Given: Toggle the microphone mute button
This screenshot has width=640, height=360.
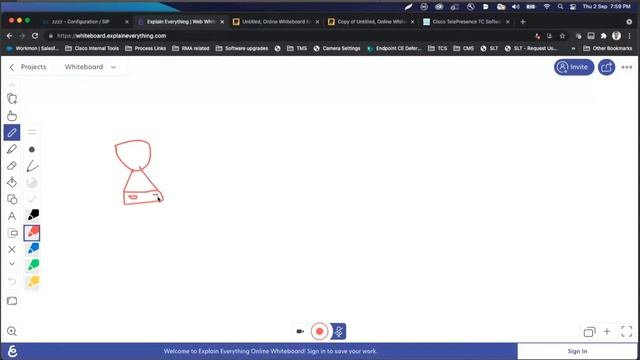Looking at the screenshot, I should (x=338, y=331).
